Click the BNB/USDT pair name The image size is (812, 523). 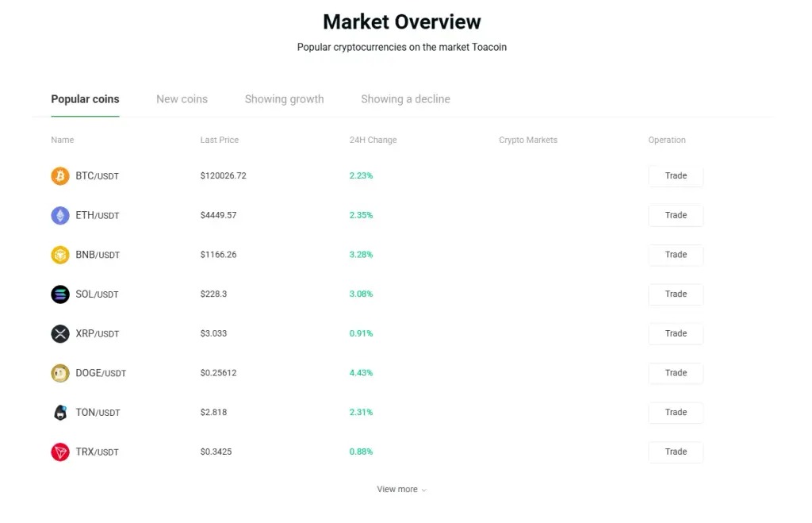(x=98, y=255)
